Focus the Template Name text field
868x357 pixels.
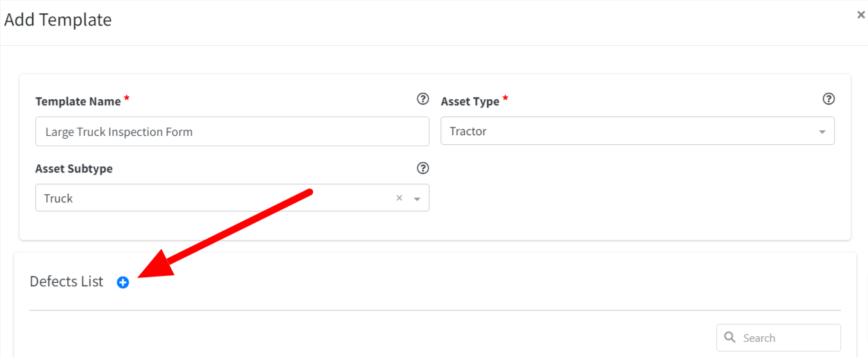232,131
